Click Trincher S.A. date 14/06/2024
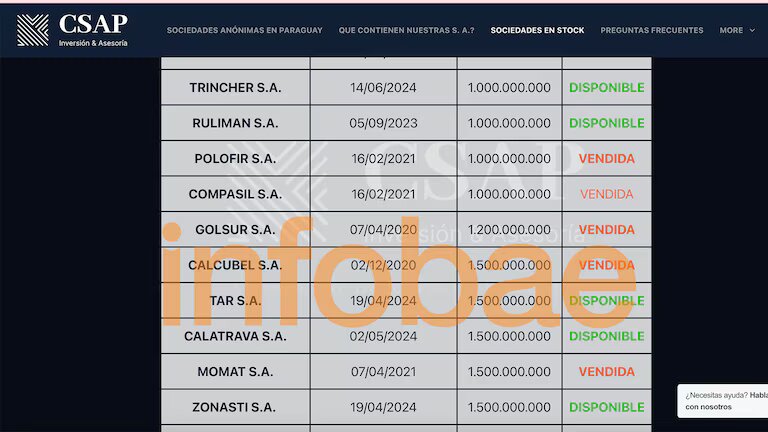The image size is (768, 432). tap(383, 88)
